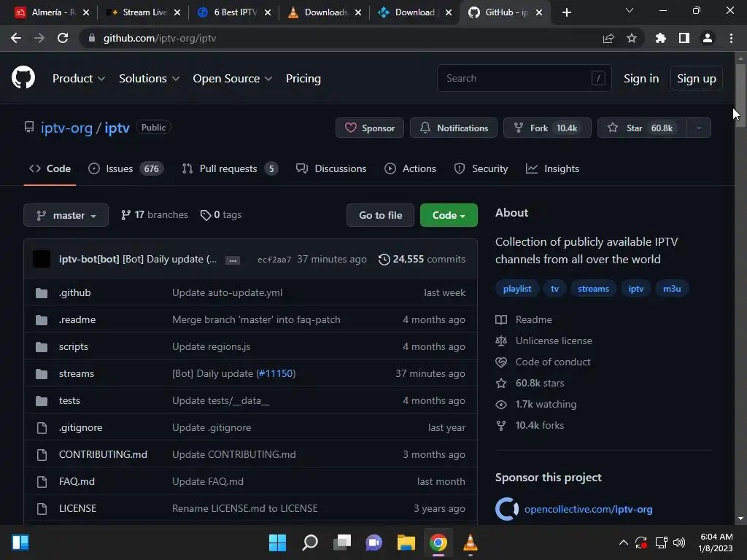Viewport: 747px width, 560px height.
Task: Click the playlist topic tag
Action: (x=517, y=289)
